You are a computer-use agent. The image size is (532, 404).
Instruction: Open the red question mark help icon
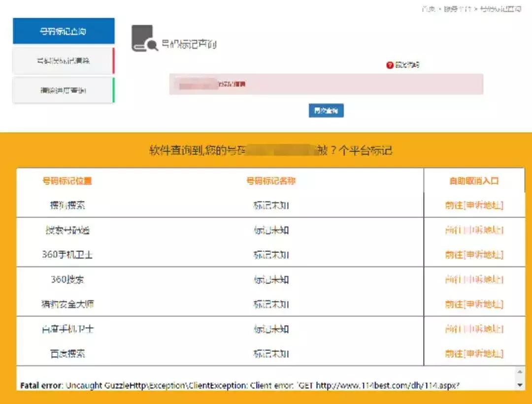click(x=391, y=64)
